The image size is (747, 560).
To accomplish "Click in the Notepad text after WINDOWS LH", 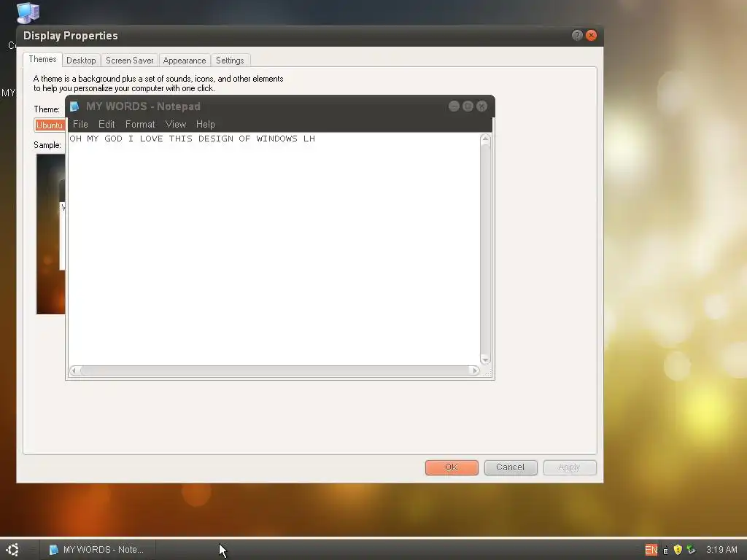I will [x=317, y=139].
